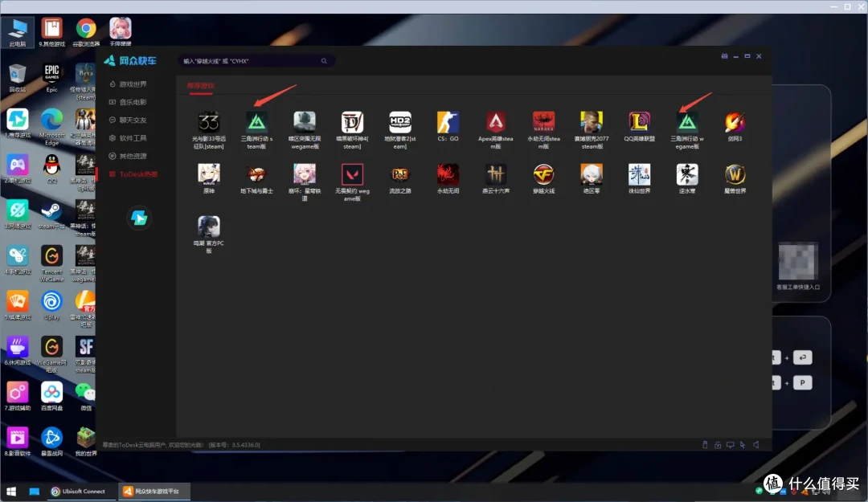Open 谷歌浏览器 Chrome desktop shortcut
This screenshot has width=868, height=502.
86,32
